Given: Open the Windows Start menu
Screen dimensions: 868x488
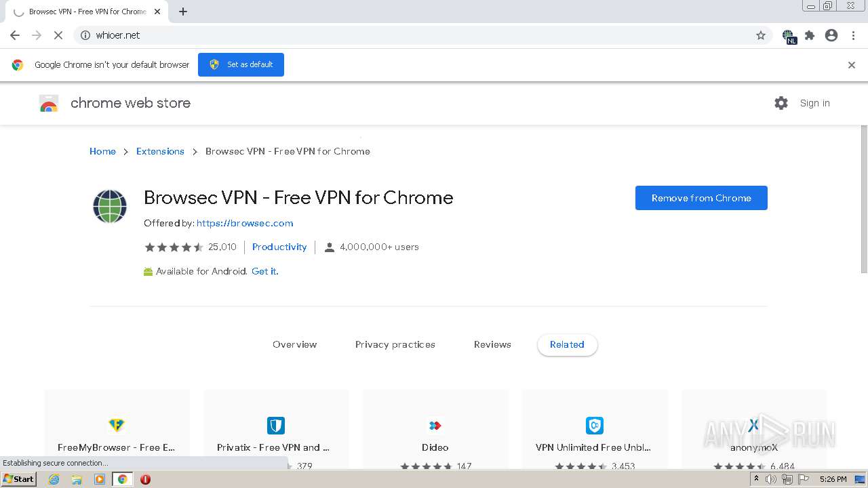Looking at the screenshot, I should point(19,479).
